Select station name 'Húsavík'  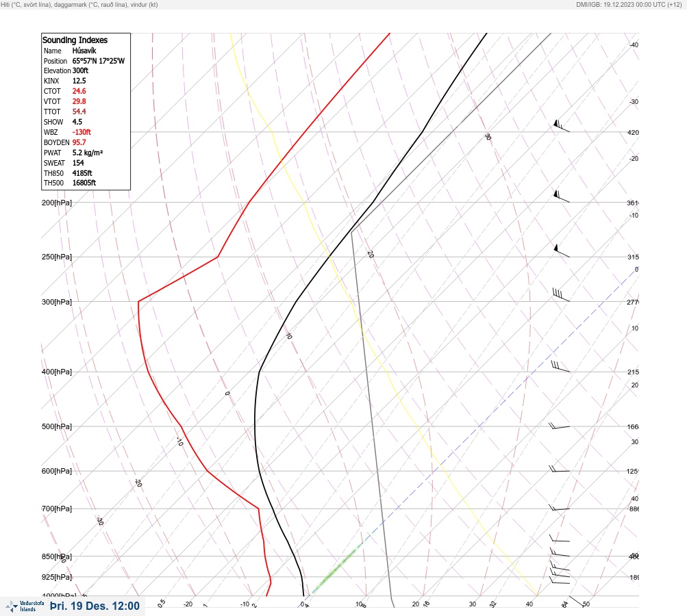pyautogui.click(x=84, y=51)
